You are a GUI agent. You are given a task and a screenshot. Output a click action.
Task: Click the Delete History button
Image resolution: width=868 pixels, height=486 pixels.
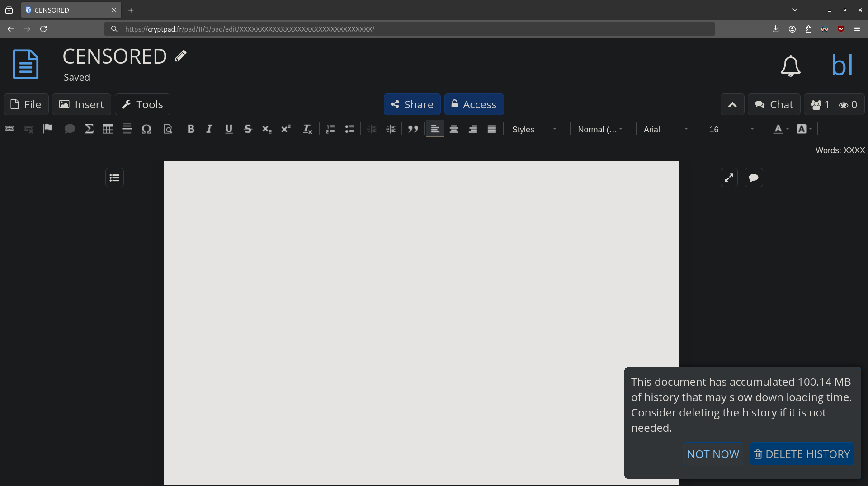pyautogui.click(x=802, y=454)
